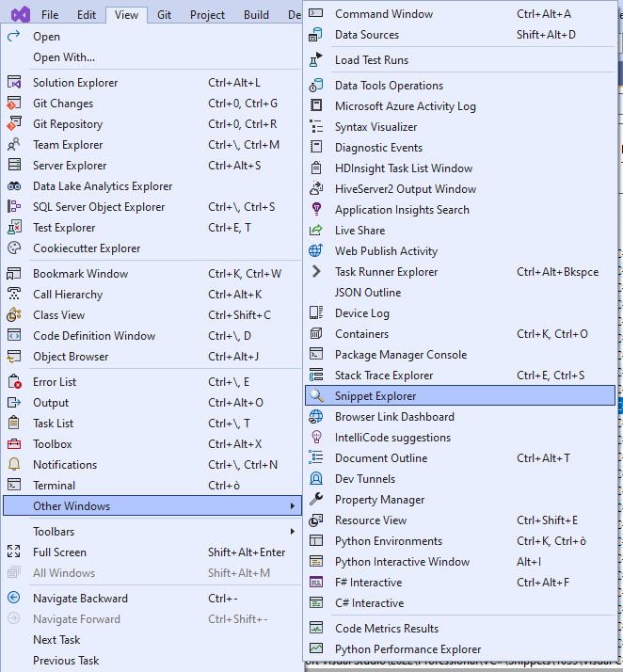623x672 pixels.
Task: Open Resource View entry
Action: [460, 520]
